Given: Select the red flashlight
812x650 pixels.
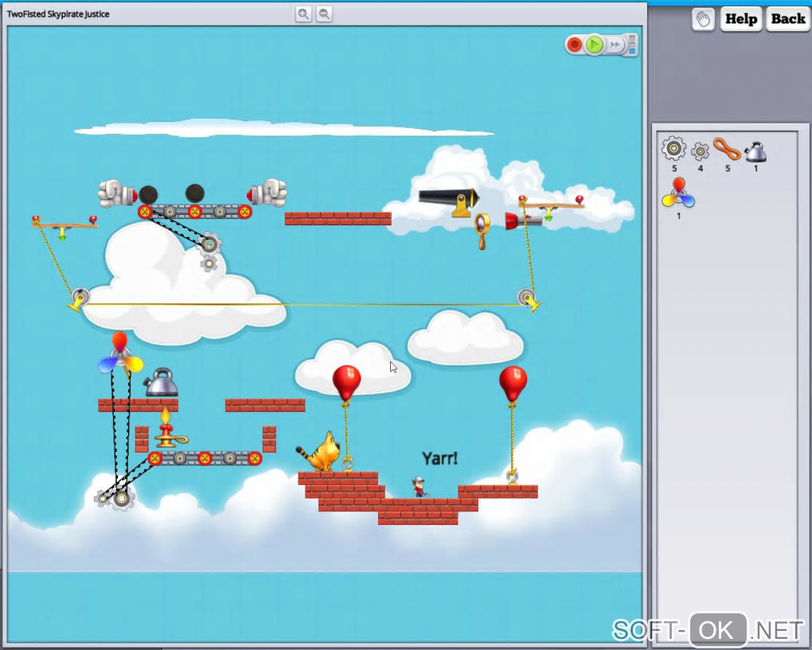Looking at the screenshot, I should (x=523, y=221).
